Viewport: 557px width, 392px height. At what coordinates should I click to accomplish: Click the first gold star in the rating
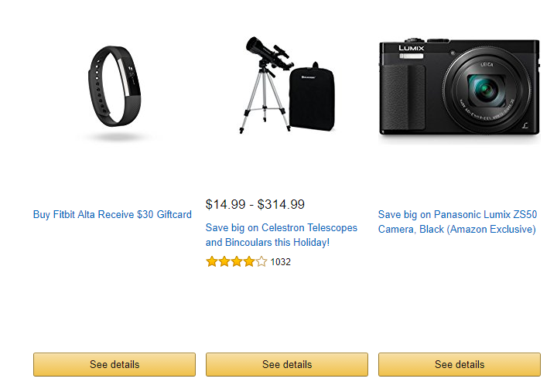coord(212,261)
